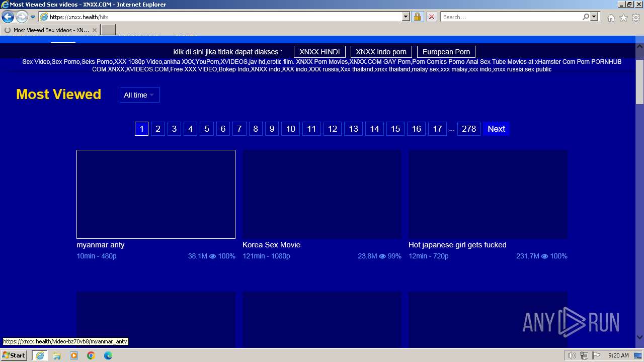Go back with the browser Back arrow

click(8, 17)
